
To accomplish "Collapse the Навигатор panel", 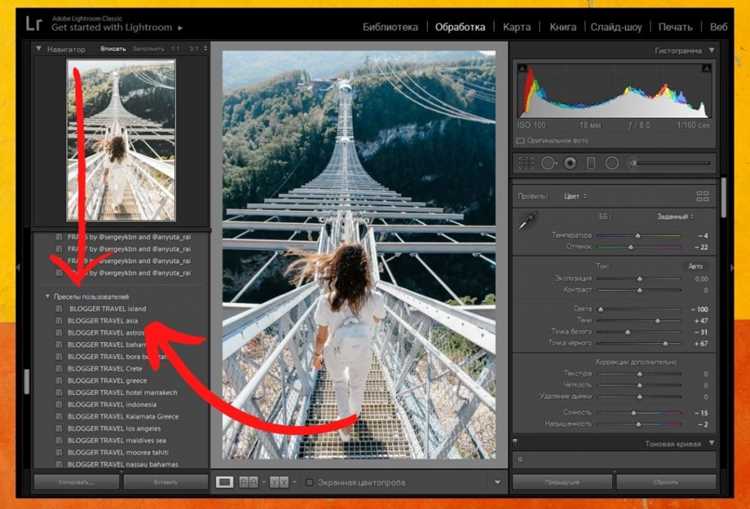I will 39,49.
